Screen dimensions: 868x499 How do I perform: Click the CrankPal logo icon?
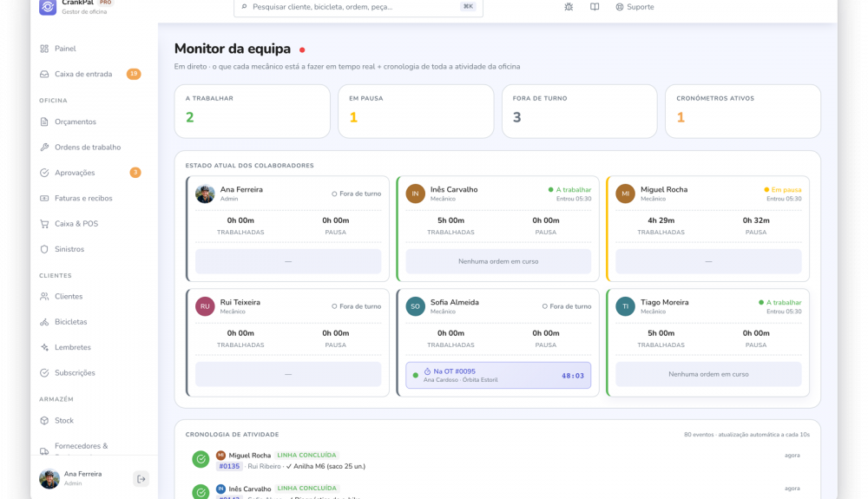(x=48, y=7)
